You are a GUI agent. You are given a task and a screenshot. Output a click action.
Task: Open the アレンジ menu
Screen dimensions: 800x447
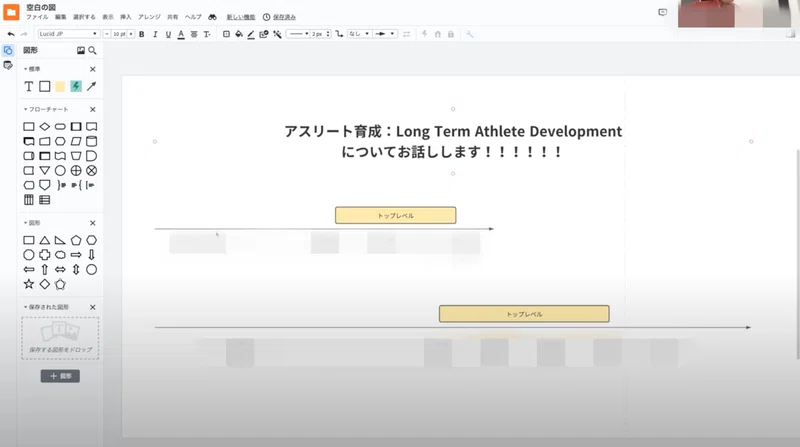click(x=149, y=17)
